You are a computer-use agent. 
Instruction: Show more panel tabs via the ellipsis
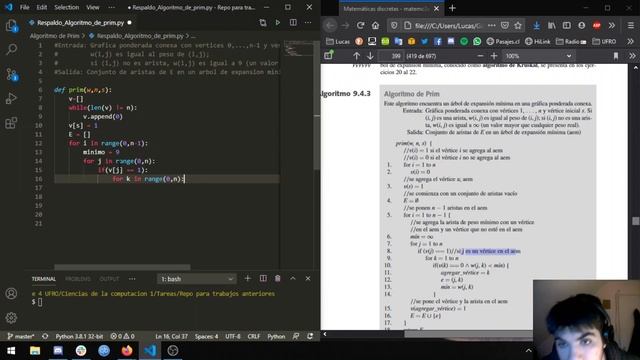[x=132, y=279]
